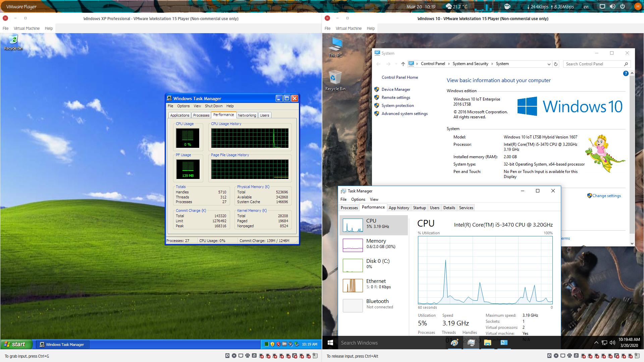Viewport: 644px width, 362px height.
Task: Switch to App history tab in Windows 10 Task Manager
Action: (399, 208)
